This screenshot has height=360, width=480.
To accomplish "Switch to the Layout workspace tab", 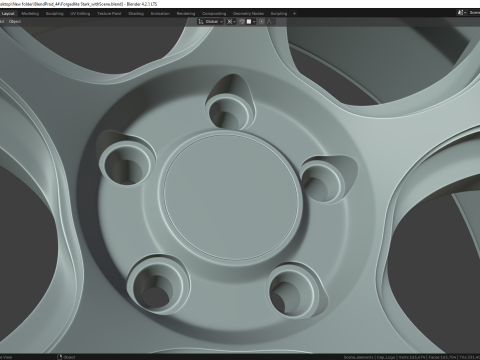I will [x=8, y=14].
